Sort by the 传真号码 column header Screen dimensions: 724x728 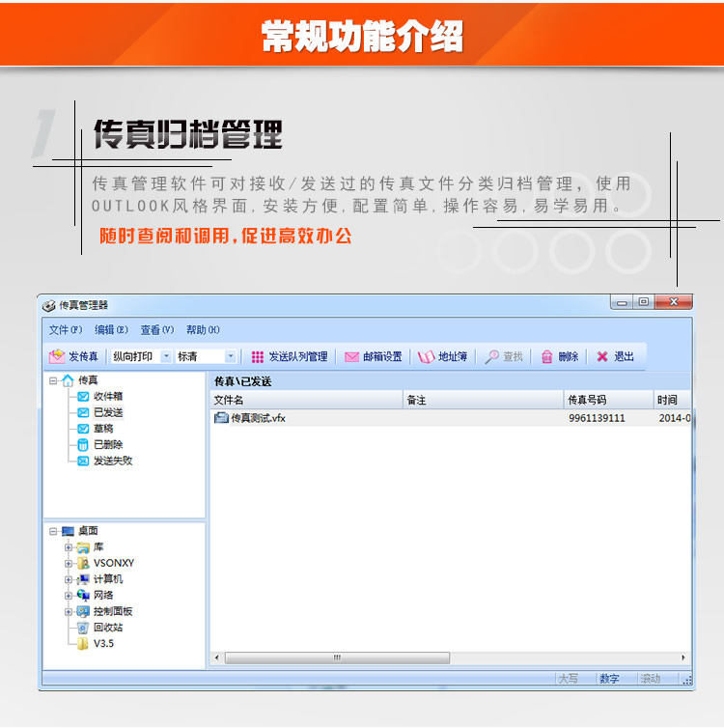click(609, 400)
